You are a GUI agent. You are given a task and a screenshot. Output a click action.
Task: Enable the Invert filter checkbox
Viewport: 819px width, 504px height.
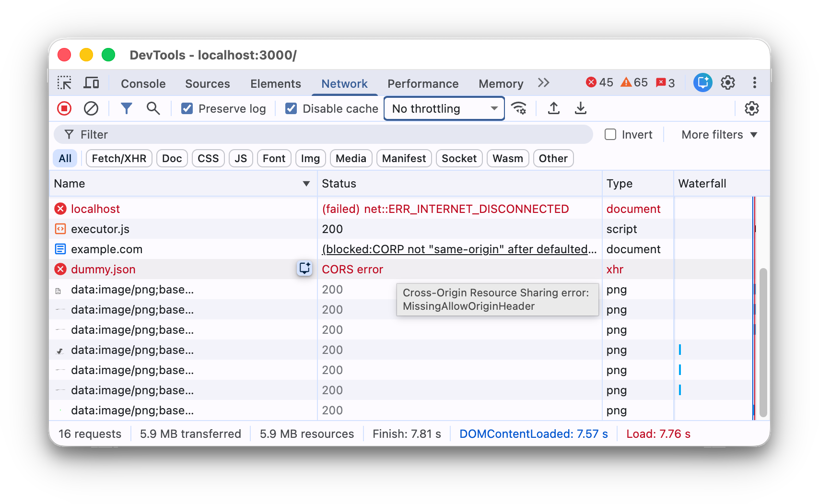pos(610,134)
